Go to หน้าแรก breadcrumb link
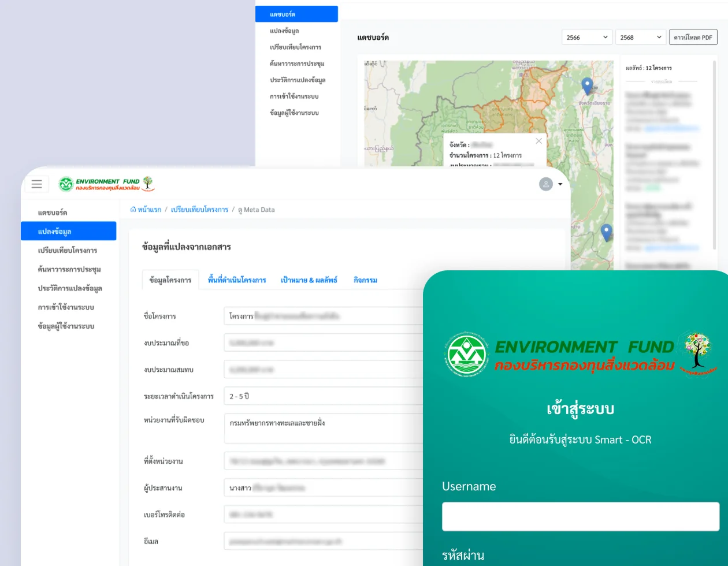Screen dimensions: 728x566 click(x=150, y=210)
